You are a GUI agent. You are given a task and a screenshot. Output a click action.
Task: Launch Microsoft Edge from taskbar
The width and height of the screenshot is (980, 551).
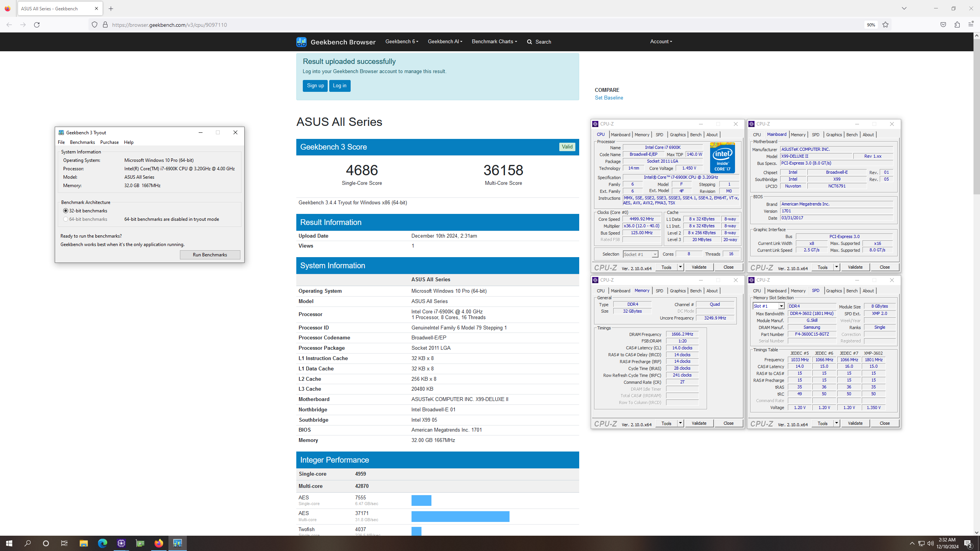pos(102,543)
